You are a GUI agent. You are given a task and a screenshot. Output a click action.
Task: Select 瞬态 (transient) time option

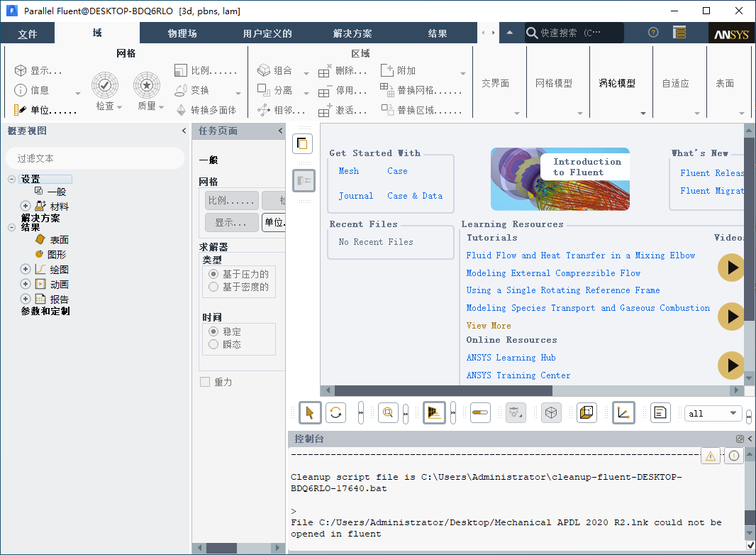213,345
